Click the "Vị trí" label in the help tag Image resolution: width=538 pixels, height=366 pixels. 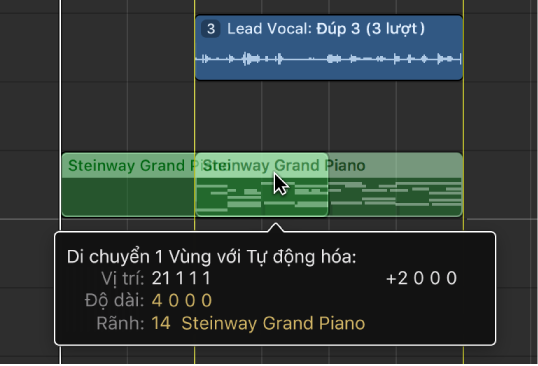(x=123, y=279)
